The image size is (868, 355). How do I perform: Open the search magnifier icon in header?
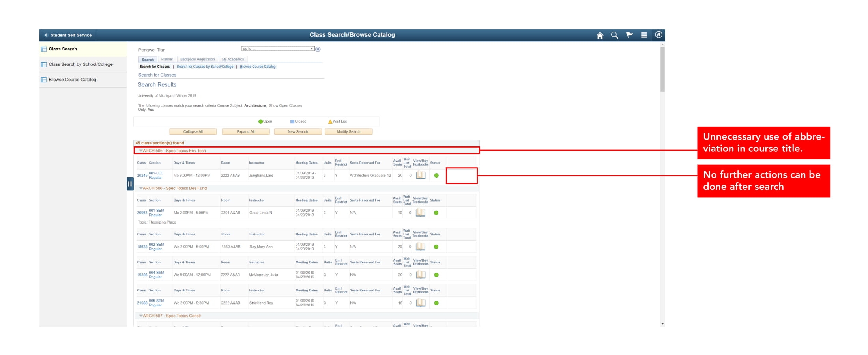614,35
